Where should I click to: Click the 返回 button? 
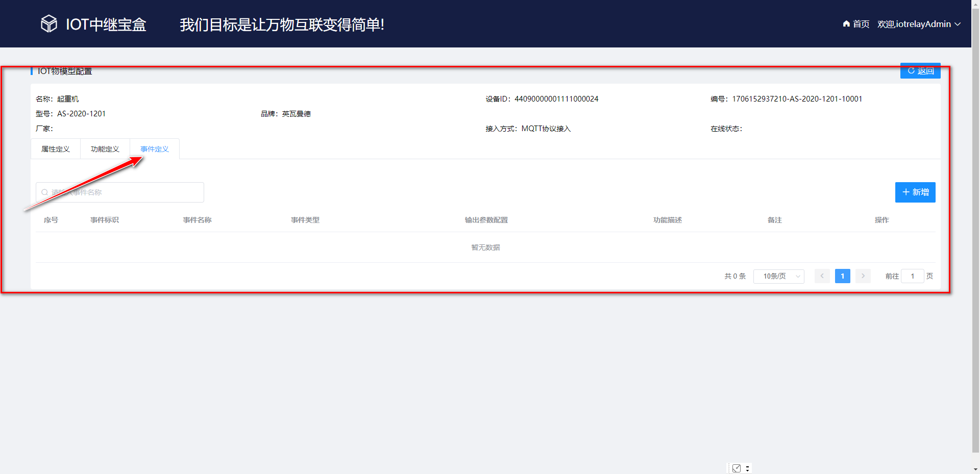pyautogui.click(x=920, y=70)
